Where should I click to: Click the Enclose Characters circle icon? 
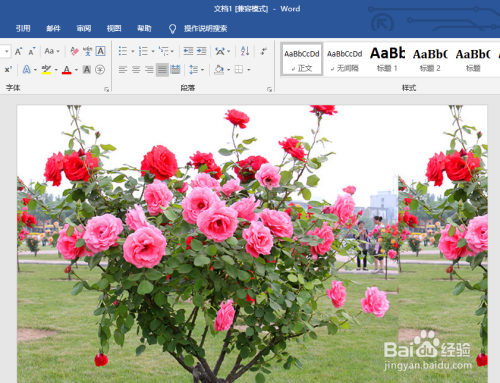[x=100, y=69]
